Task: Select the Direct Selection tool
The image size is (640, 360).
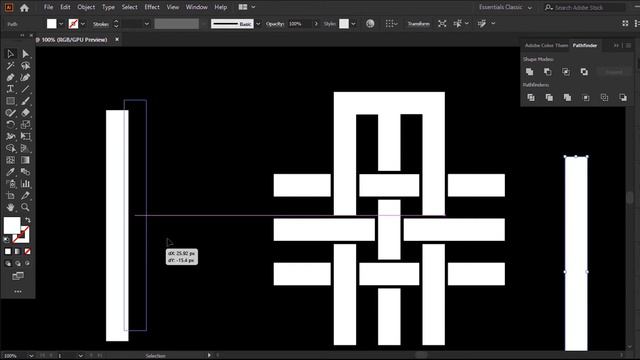Action: point(25,54)
